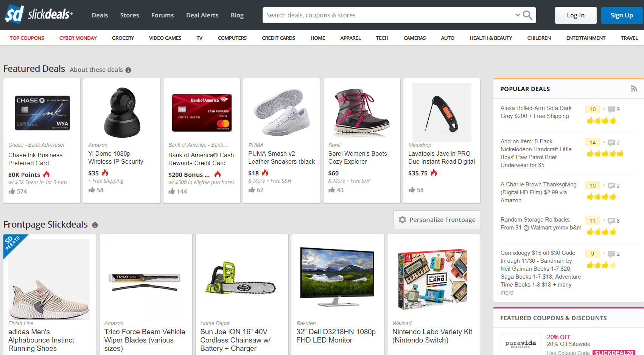Open the Yi Dome camera thumbnail
Screen dimensions: 644x355
122,112
